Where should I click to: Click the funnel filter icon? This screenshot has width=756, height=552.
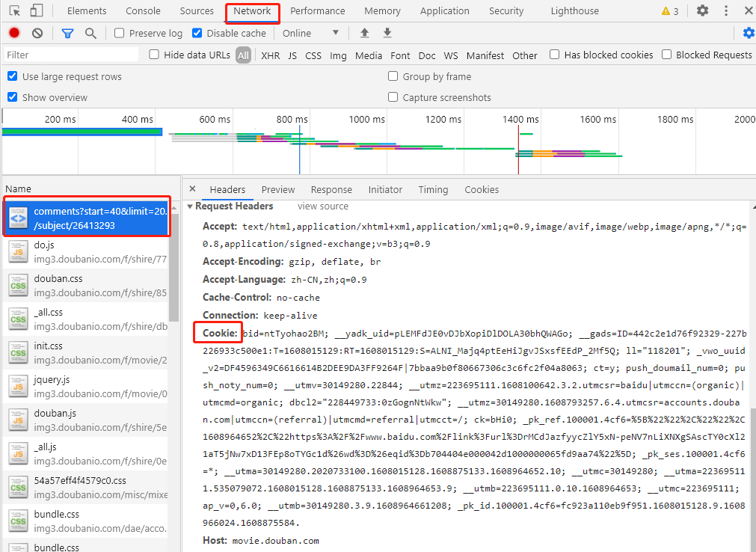tap(67, 33)
